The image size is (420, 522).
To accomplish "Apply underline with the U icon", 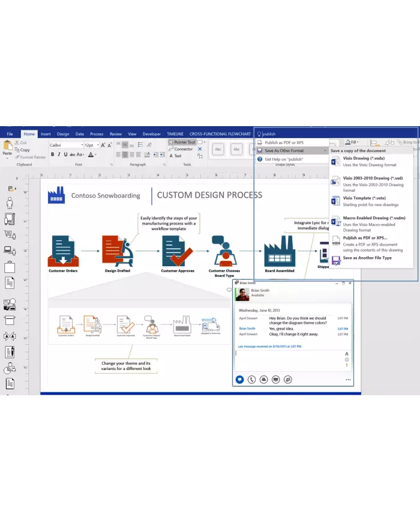I will (x=65, y=154).
